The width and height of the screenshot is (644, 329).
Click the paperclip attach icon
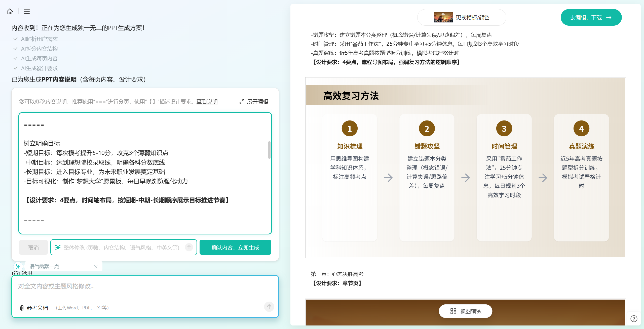pyautogui.click(x=22, y=308)
